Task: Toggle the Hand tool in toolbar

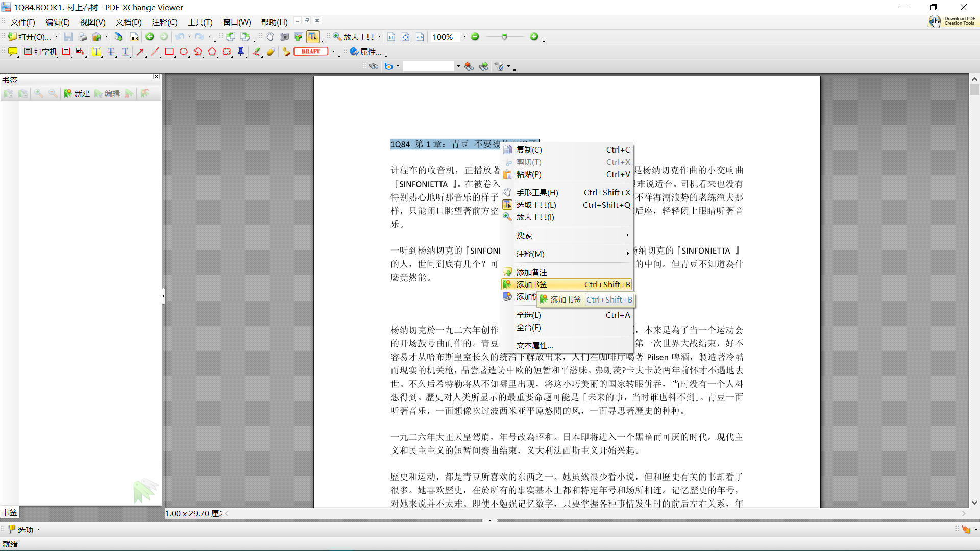Action: (x=270, y=37)
